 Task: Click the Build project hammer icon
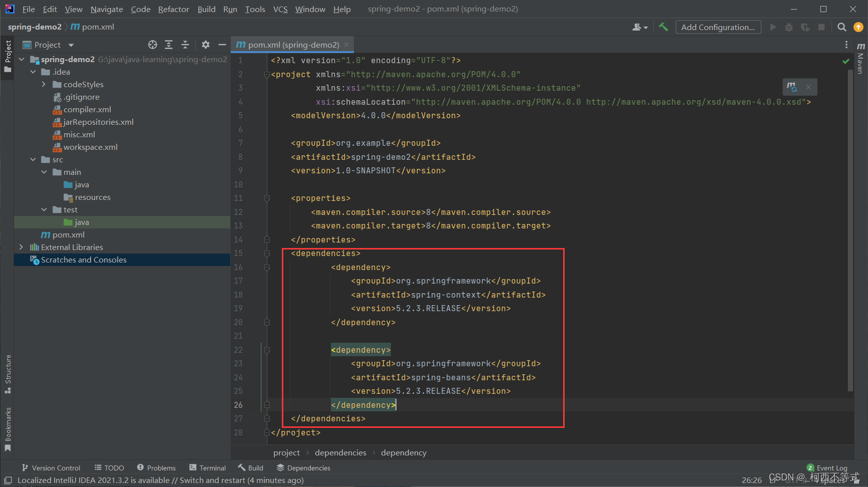point(664,27)
